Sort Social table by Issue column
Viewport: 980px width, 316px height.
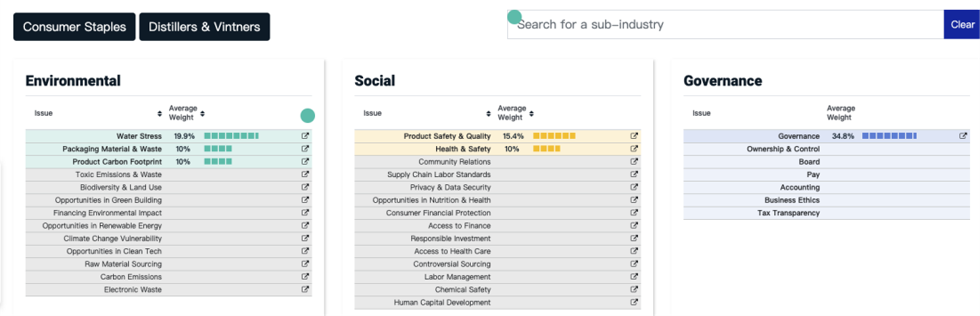488,114
